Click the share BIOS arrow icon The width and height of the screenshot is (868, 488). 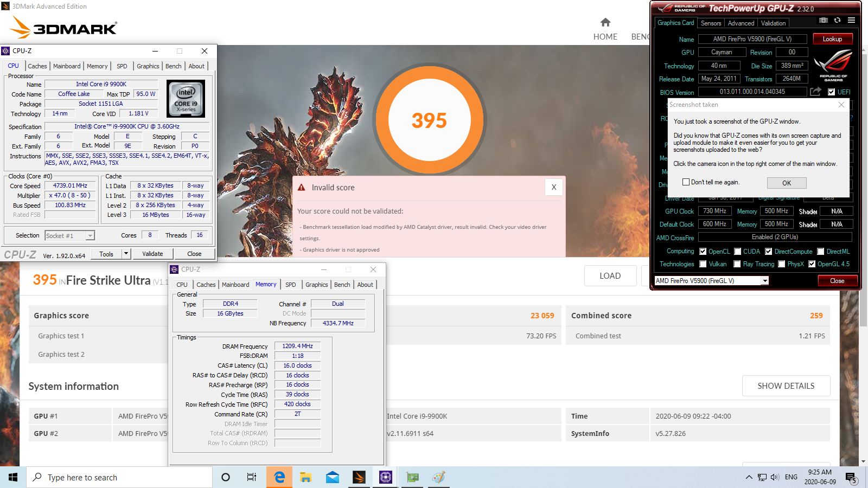pyautogui.click(x=815, y=92)
